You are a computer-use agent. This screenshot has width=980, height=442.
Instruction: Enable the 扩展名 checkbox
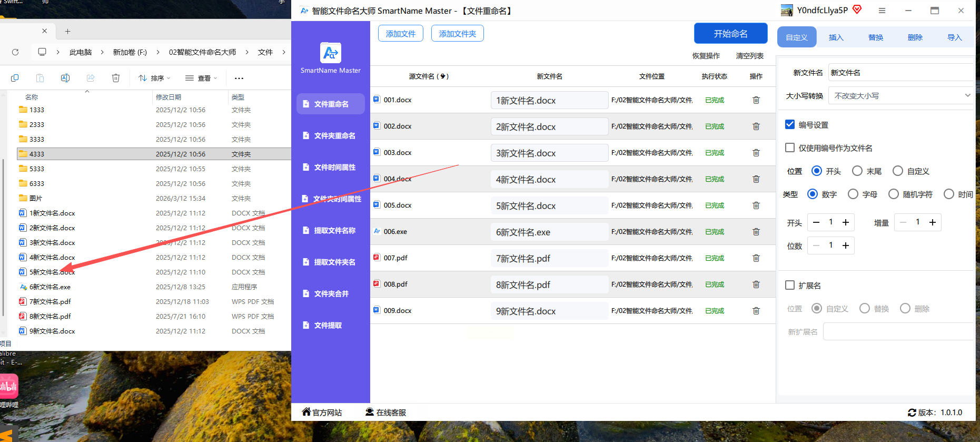[790, 285]
